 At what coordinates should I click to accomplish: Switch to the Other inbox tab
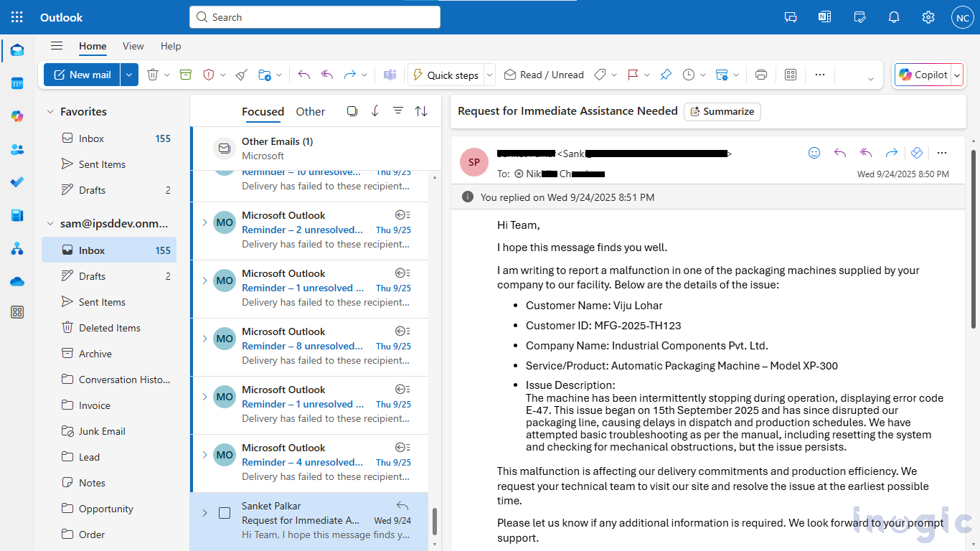coord(310,112)
